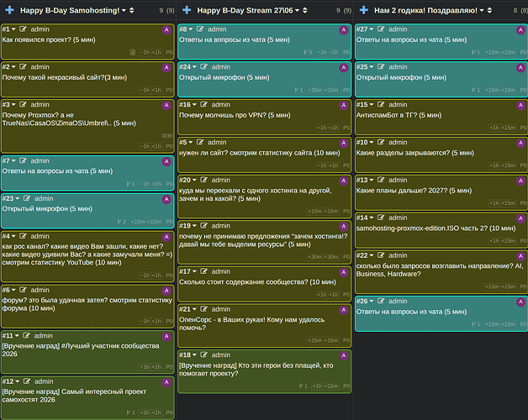Open card Какие планы дальше? 2027?
528x420 pixels.
[x=414, y=191]
